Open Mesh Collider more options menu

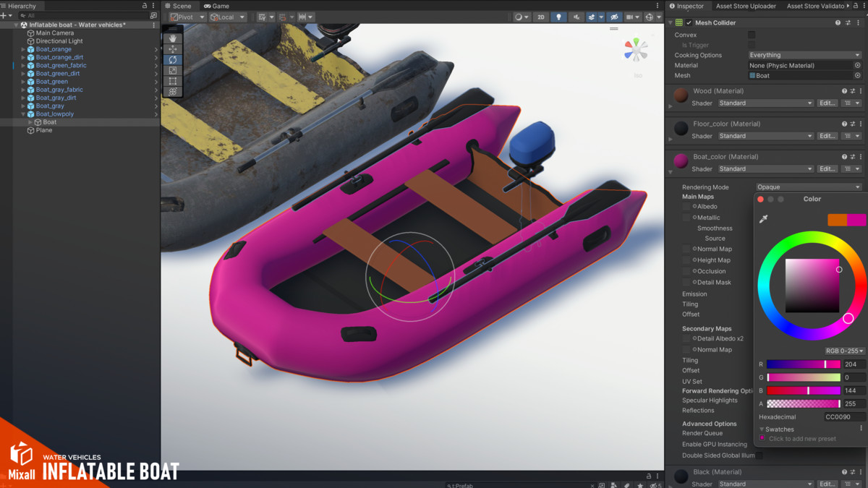pos(857,22)
